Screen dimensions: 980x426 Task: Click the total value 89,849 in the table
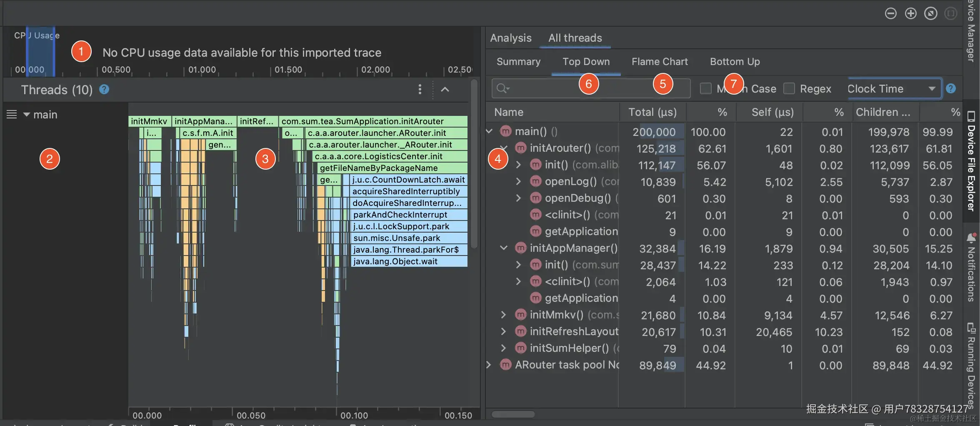click(657, 366)
